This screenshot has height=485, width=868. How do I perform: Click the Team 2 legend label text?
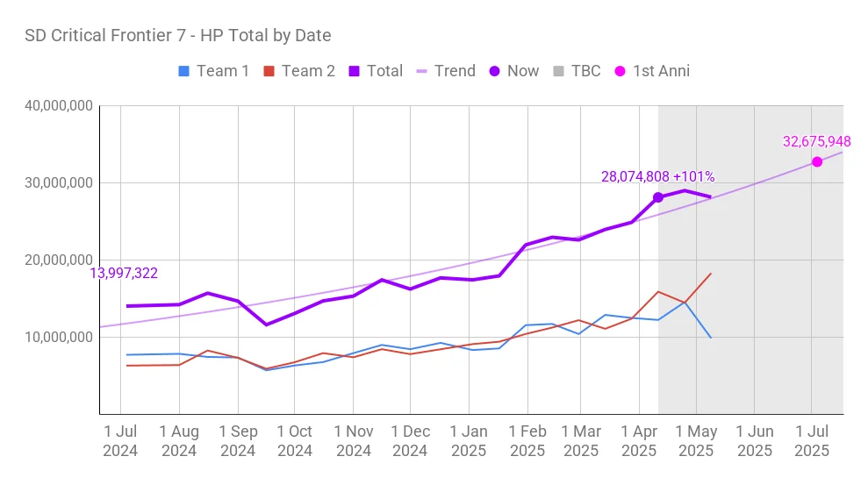tap(308, 71)
